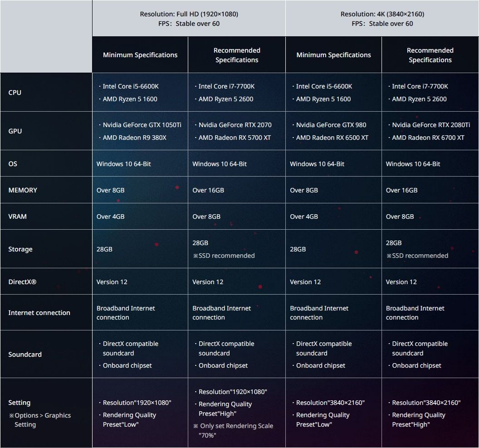The width and height of the screenshot is (479, 448).
Task: Select 'Nvidia GeForce RTX 2080Ti' text
Action: (431, 125)
